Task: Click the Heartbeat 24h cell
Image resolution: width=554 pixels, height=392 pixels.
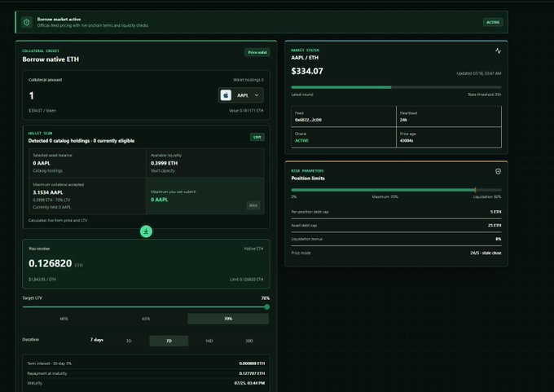Action: click(449, 117)
